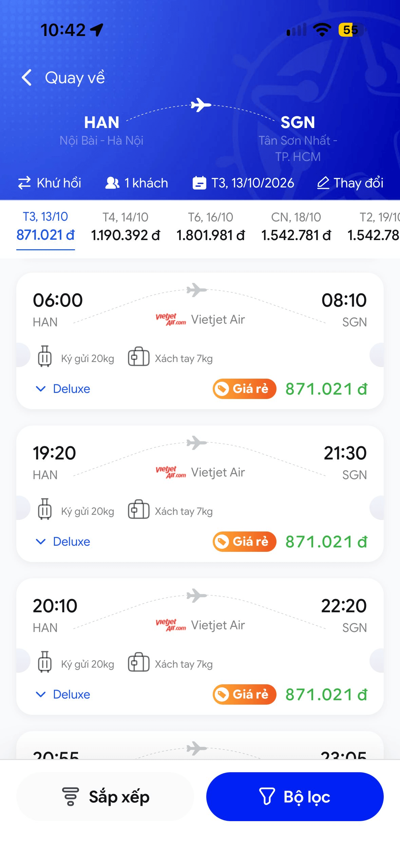Image resolution: width=400 pixels, height=868 pixels.
Task: Tap the filter funnel icon in Bộ lọc
Action: pyautogui.click(x=267, y=796)
